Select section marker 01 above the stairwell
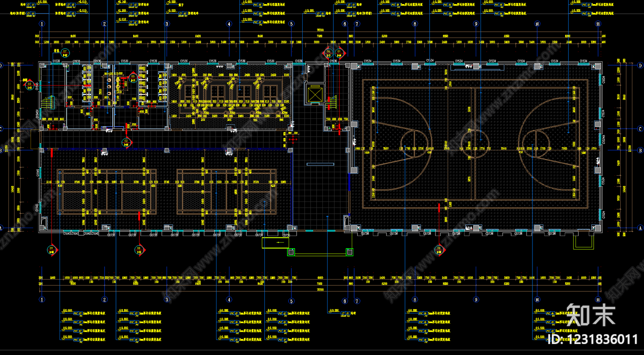The width and height of the screenshot is (644, 355). [x=339, y=53]
